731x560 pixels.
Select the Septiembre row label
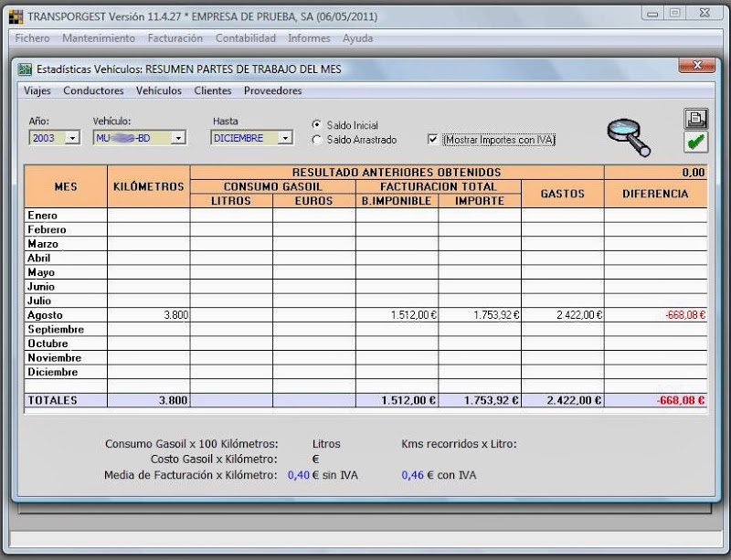coord(56,329)
